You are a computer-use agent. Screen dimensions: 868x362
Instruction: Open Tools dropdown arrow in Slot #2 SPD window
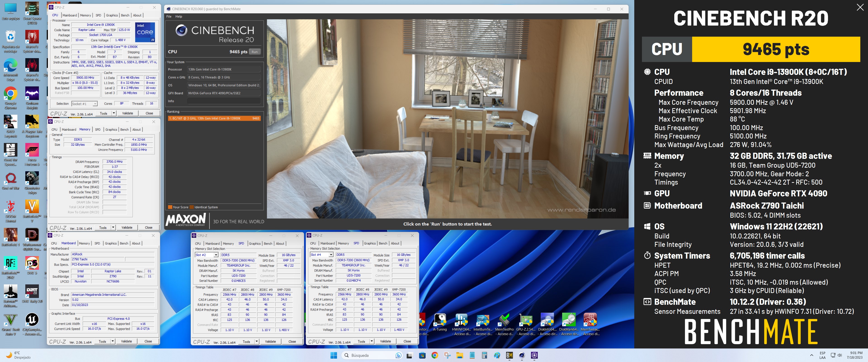coord(257,342)
